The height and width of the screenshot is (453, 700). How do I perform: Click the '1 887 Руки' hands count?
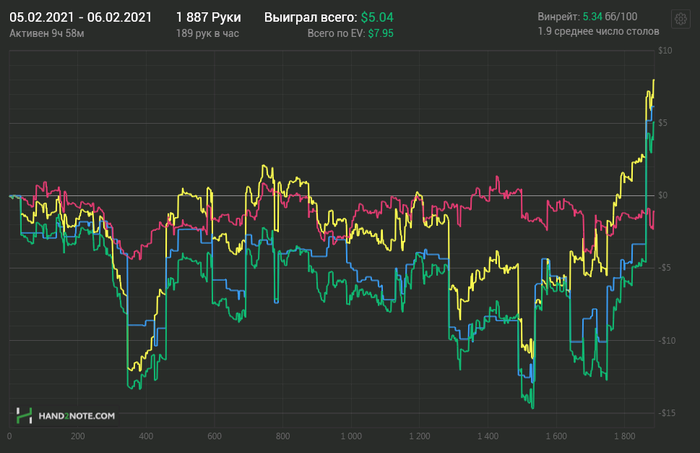(x=208, y=17)
